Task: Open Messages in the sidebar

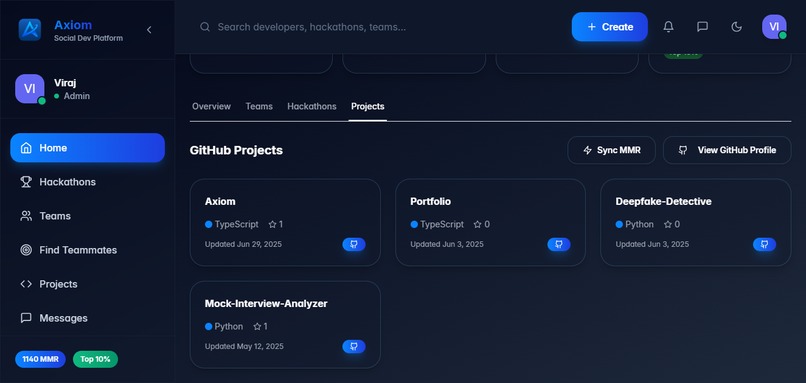Action: point(87,318)
